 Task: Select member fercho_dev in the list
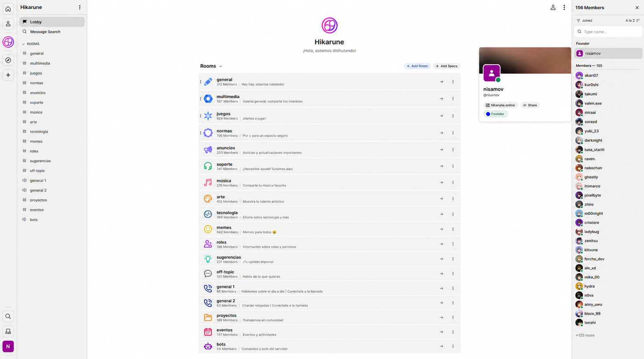(608, 259)
